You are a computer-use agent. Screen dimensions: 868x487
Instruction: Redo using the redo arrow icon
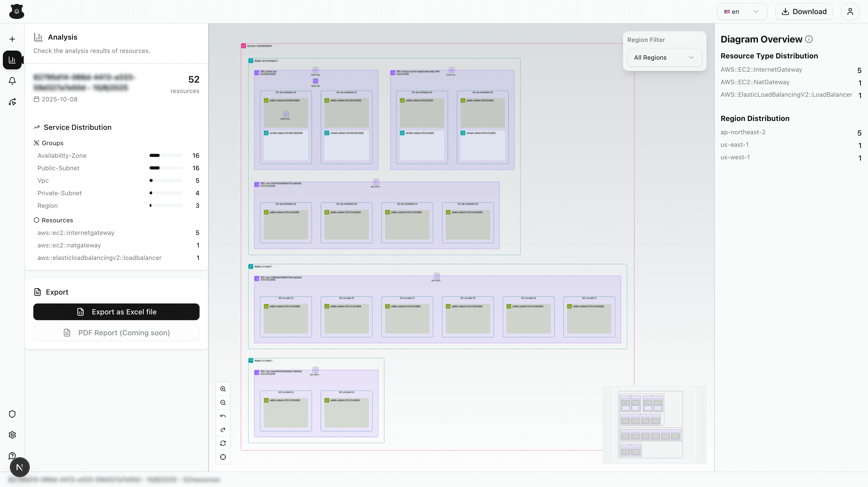223,430
